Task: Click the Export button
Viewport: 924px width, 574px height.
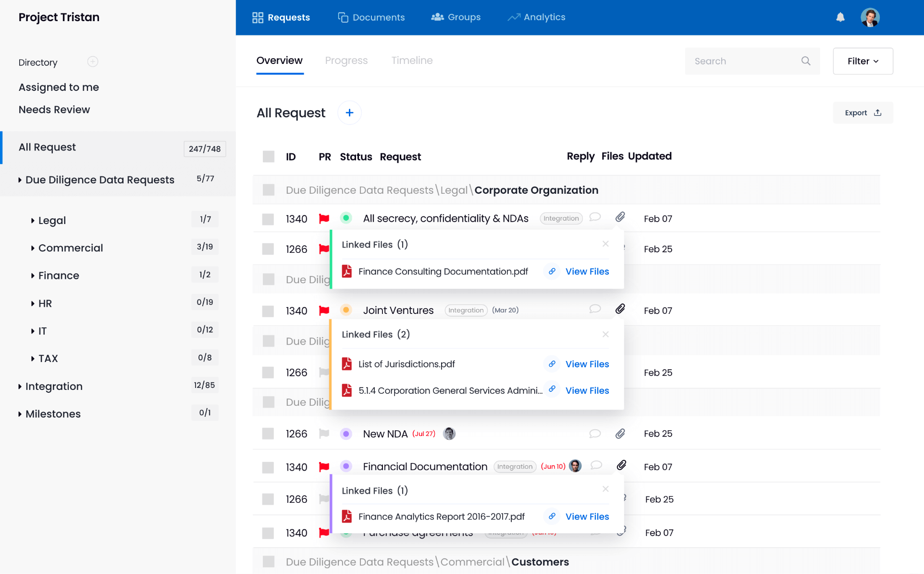Action: click(862, 112)
